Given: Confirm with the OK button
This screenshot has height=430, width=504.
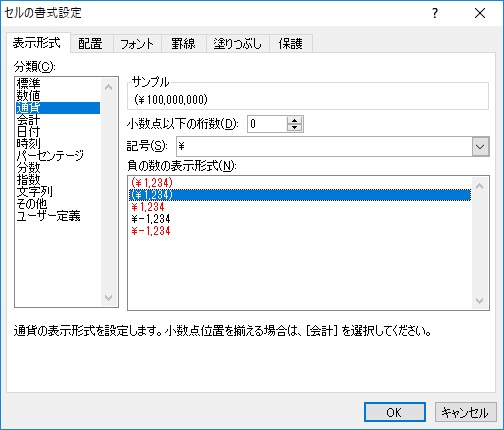Looking at the screenshot, I should (x=395, y=412).
